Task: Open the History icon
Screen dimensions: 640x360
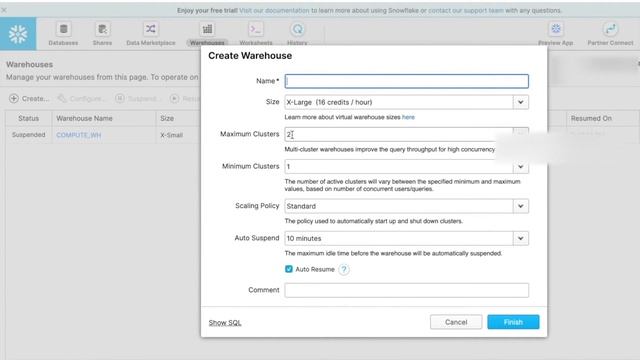Action: (x=298, y=29)
